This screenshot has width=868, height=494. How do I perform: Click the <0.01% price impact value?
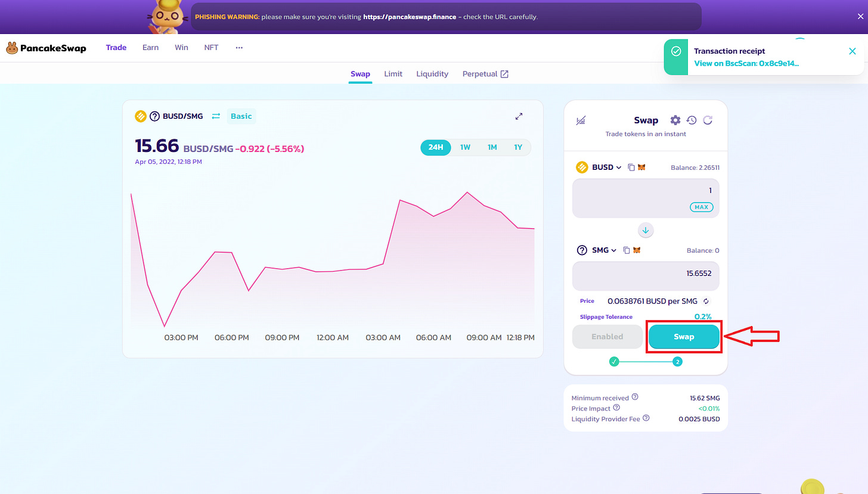(x=709, y=408)
